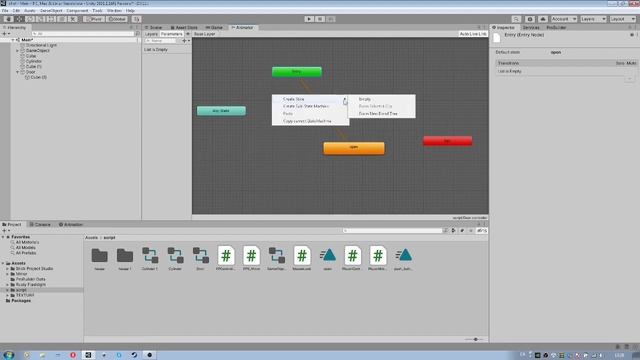Select the Hand tool in toolbar
This screenshot has width=640, height=360.
(8, 19)
